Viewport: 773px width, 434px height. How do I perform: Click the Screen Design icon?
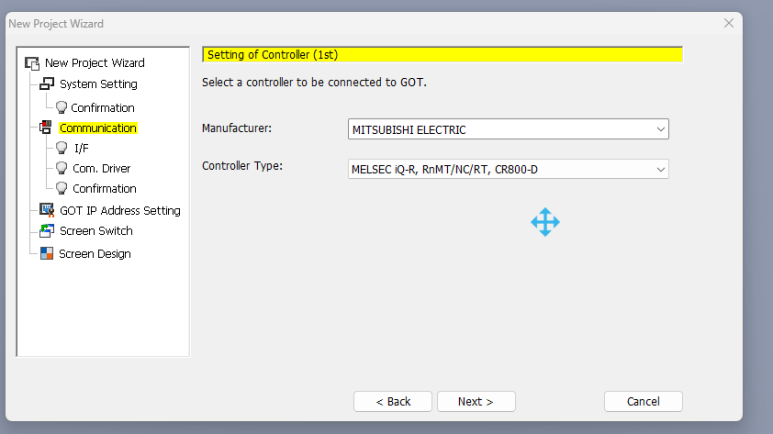(47, 253)
